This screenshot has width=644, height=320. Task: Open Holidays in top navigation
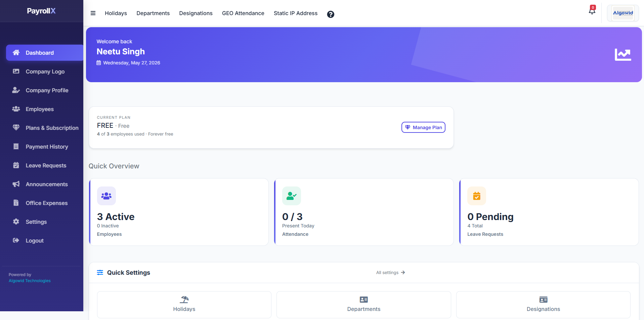click(116, 13)
